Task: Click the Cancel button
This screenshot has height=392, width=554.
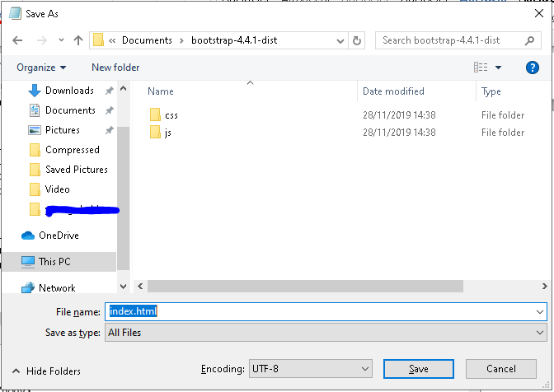Action: point(501,369)
